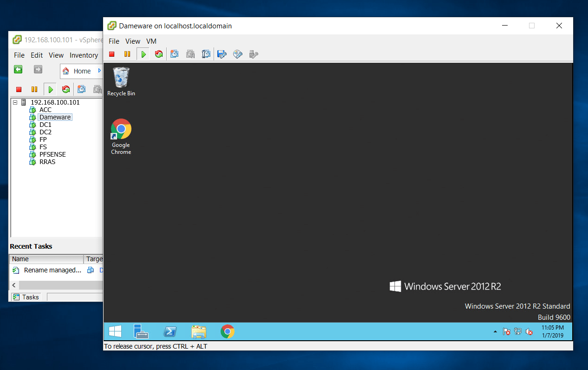Select the PFSENSE virtual machine
This screenshot has height=370, width=588.
(x=52, y=154)
